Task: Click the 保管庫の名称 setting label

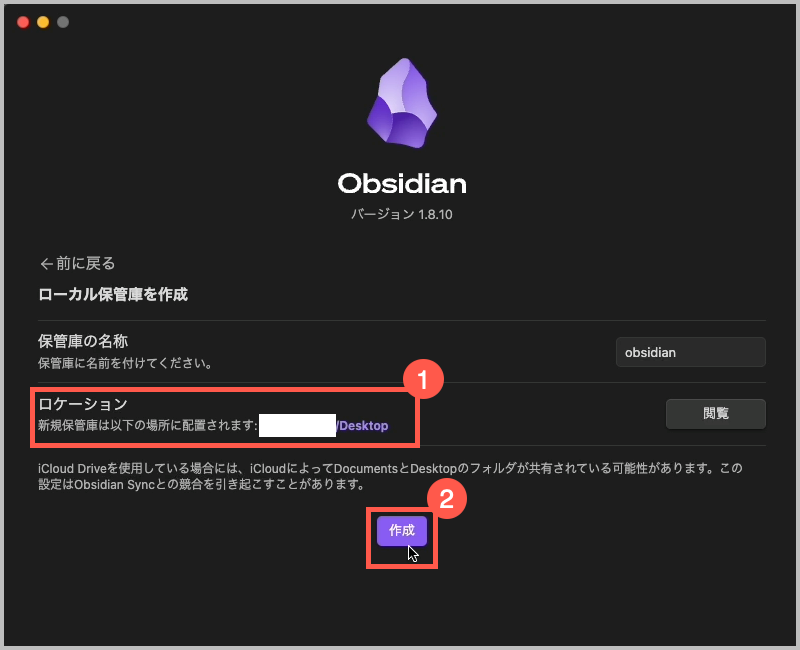Action: coord(83,341)
